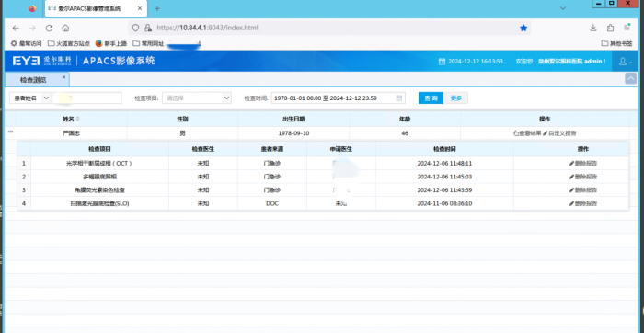
Task: Close the APACS影像管理系统 browser tab
Action: [140, 8]
